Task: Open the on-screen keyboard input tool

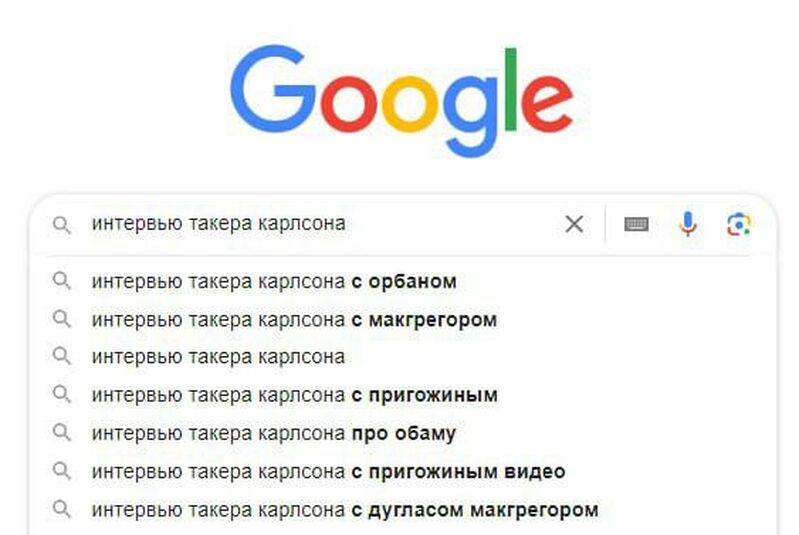Action: point(636,224)
